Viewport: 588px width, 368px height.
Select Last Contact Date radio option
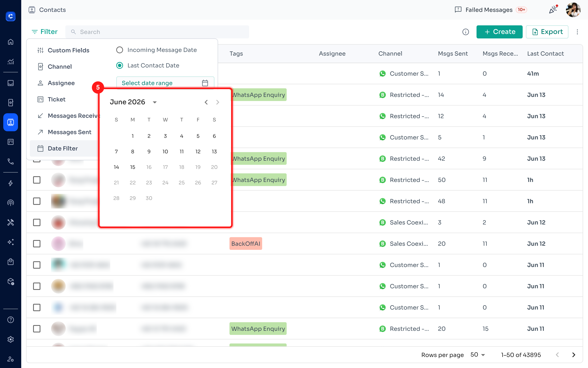[120, 65]
